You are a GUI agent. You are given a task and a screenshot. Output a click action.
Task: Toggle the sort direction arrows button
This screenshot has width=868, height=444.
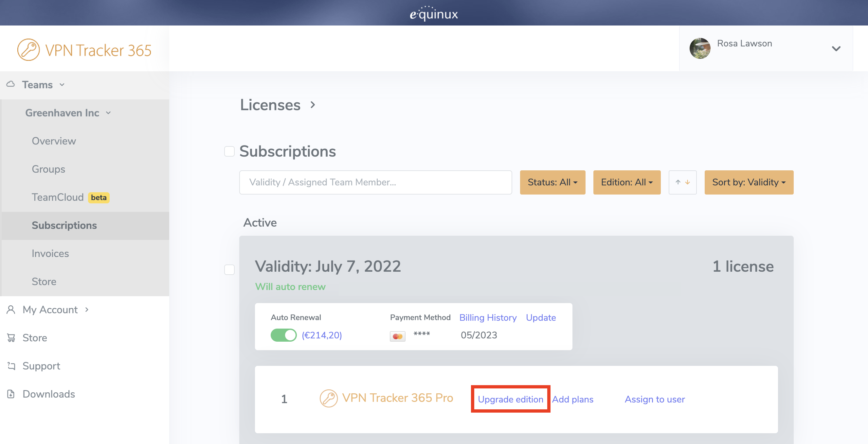682,182
